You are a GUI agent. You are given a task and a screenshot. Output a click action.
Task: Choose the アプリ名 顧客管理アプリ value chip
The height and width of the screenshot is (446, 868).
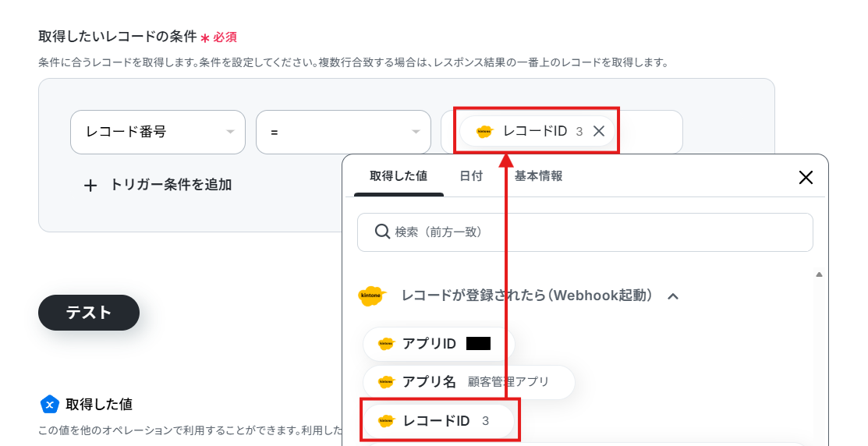click(469, 382)
